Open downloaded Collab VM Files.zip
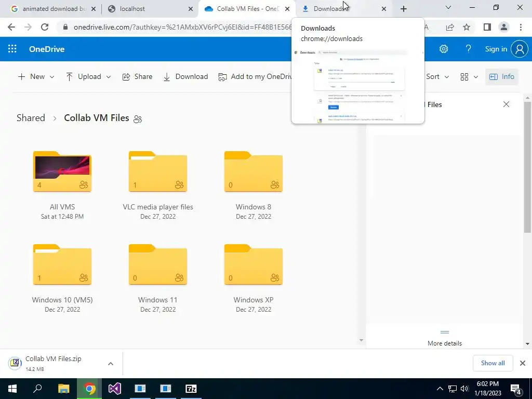 pos(54,363)
